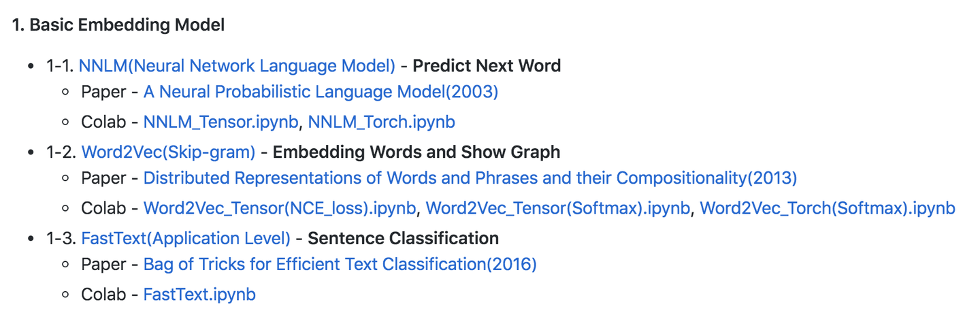Click the "Colab" label under FastText
This screenshot has width=980, height=317.
point(104,295)
